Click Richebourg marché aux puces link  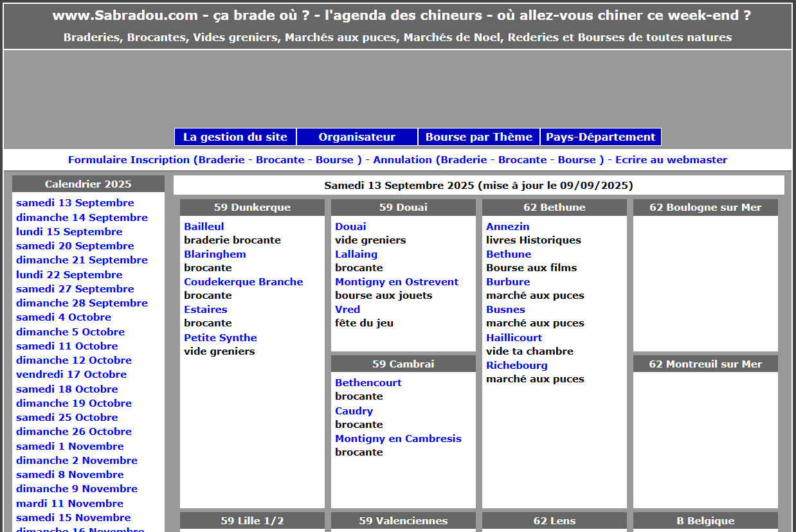[516, 366]
